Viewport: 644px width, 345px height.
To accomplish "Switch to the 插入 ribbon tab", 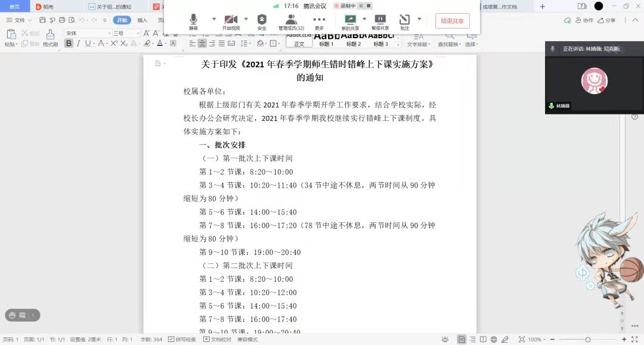I will point(143,20).
